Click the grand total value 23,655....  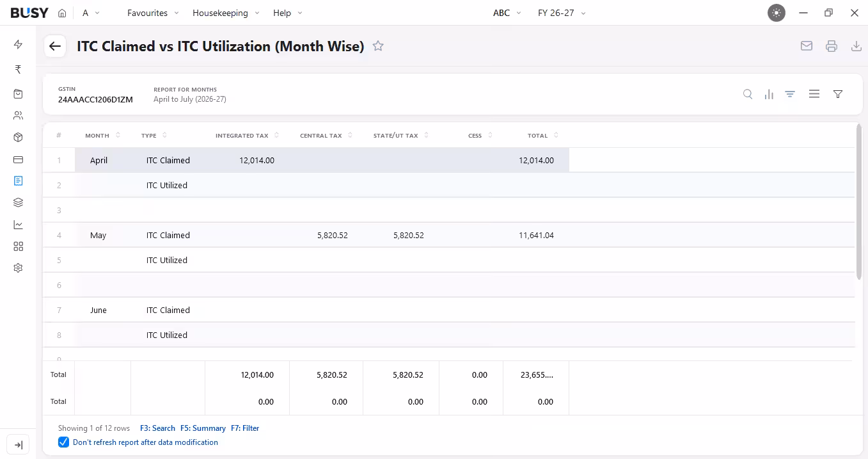coord(537,374)
